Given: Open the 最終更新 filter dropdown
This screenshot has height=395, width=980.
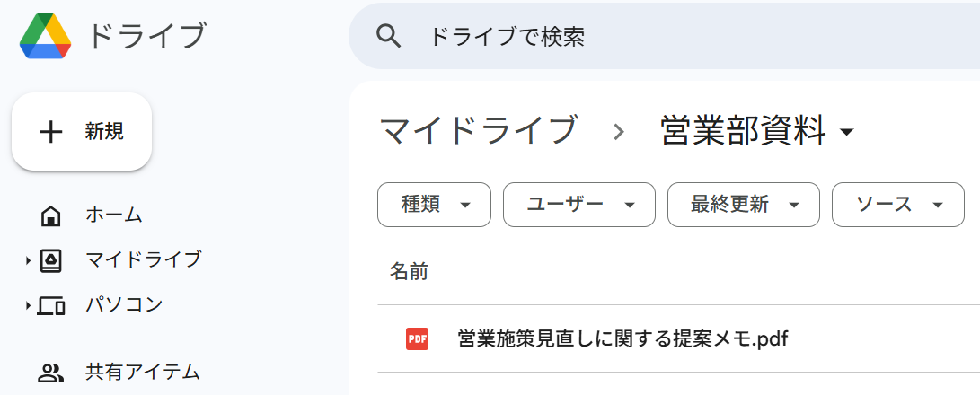Looking at the screenshot, I should (x=743, y=205).
